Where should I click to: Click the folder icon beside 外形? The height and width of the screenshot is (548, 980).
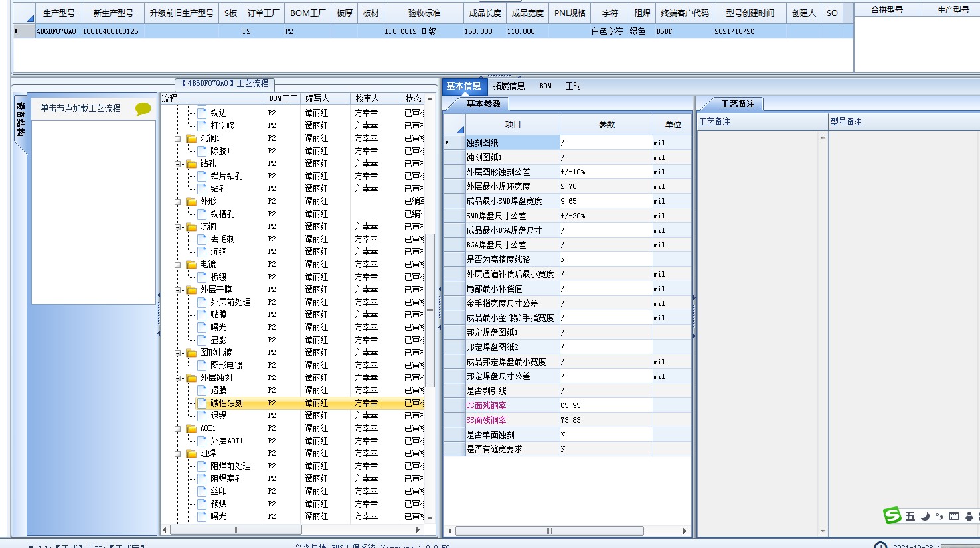191,202
